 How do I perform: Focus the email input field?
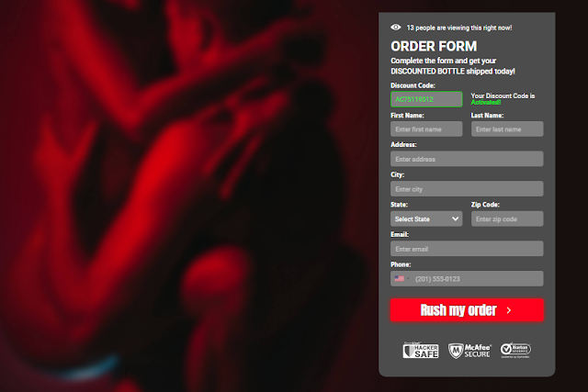tap(467, 249)
